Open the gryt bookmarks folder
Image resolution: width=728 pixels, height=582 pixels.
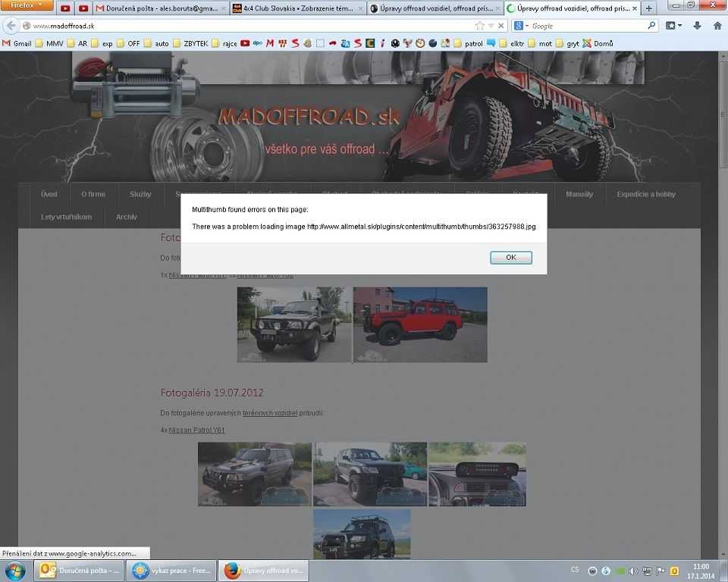pyautogui.click(x=567, y=44)
